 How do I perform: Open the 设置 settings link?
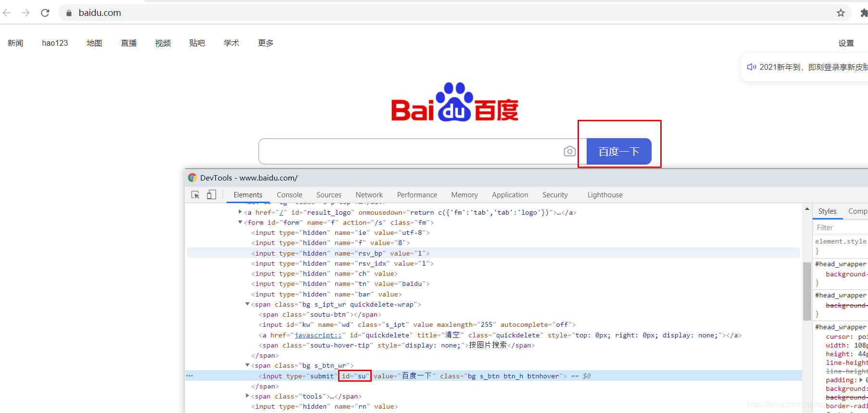[x=846, y=43]
